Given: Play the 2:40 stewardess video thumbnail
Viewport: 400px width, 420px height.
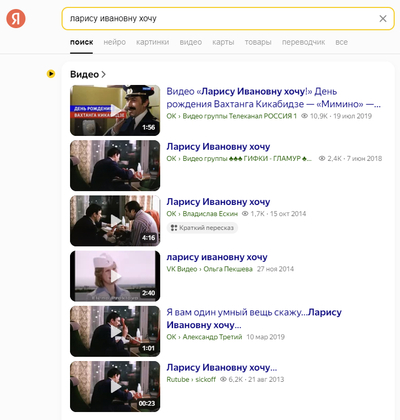Looking at the screenshot, I should point(115,276).
